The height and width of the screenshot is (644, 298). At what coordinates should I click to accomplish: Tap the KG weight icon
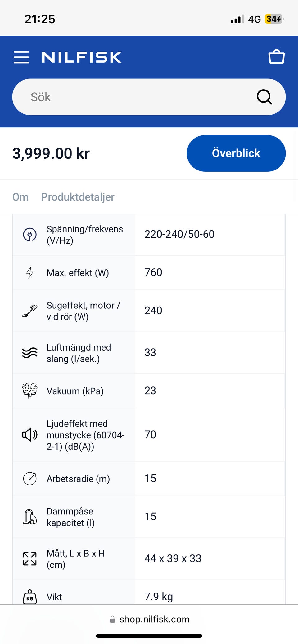[x=30, y=597]
